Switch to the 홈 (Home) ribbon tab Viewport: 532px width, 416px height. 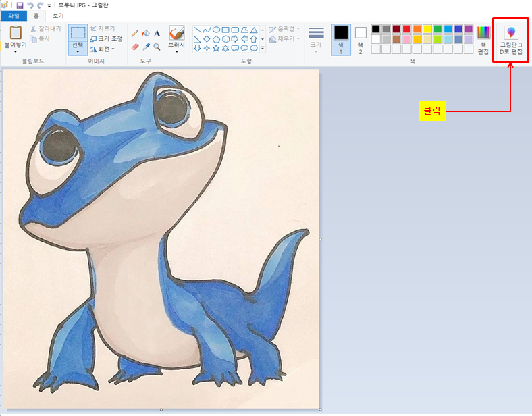tap(36, 16)
